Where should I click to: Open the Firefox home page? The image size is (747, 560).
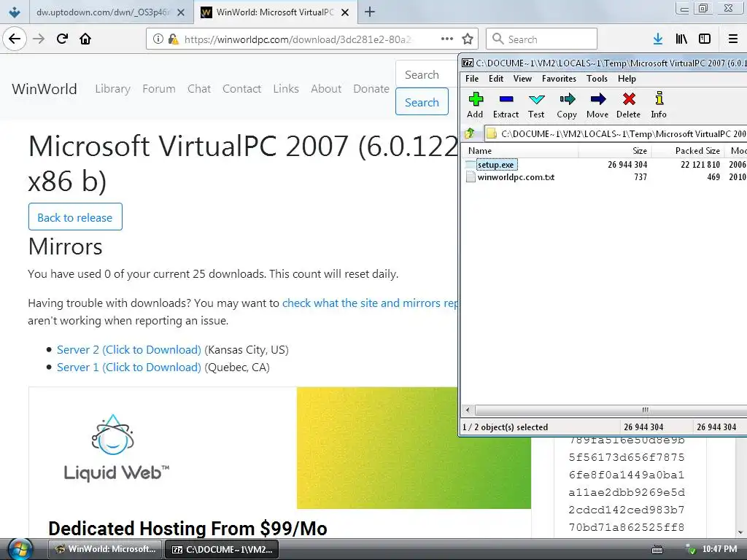pos(85,39)
